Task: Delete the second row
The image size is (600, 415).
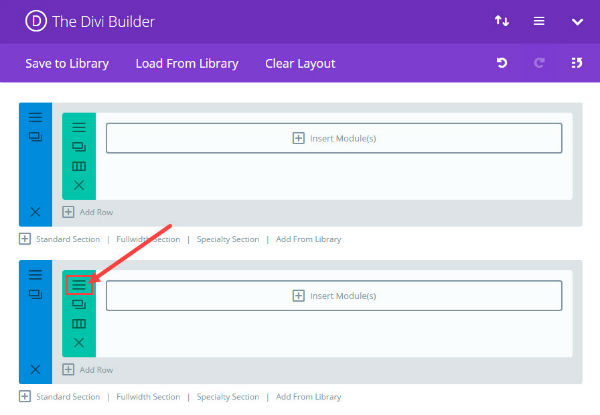Action: coord(79,343)
